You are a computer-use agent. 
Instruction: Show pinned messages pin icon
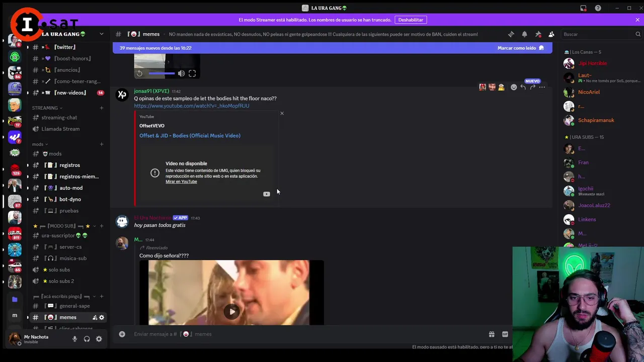coord(538,34)
